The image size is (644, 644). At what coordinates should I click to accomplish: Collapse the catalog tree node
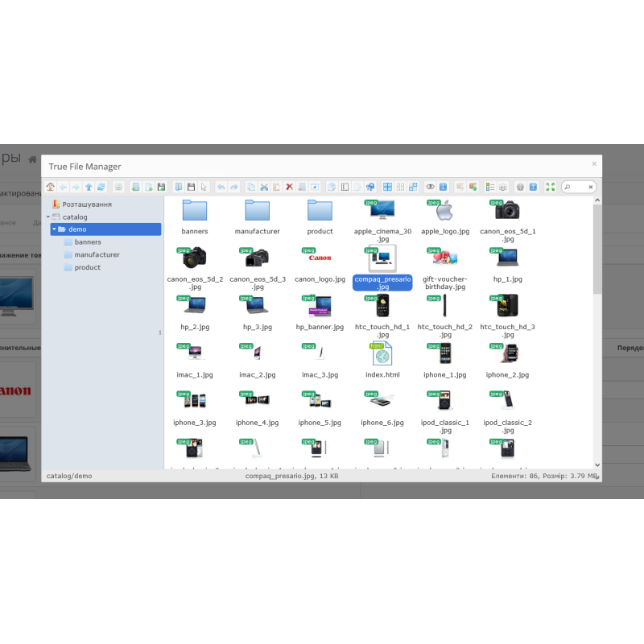[47, 217]
